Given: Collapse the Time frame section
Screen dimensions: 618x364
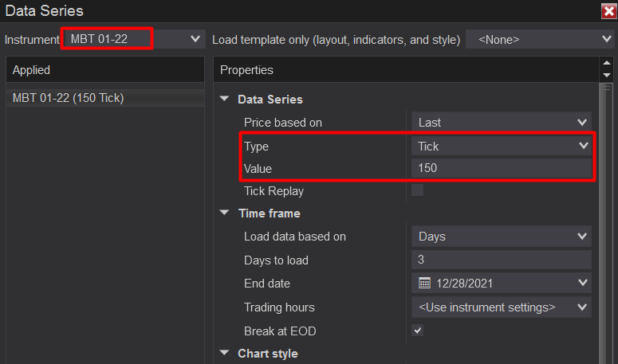Looking at the screenshot, I should [224, 213].
